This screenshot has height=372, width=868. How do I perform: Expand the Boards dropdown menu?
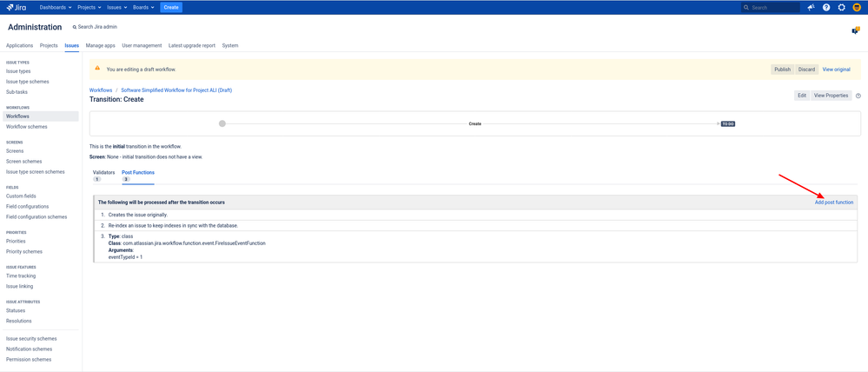(143, 7)
